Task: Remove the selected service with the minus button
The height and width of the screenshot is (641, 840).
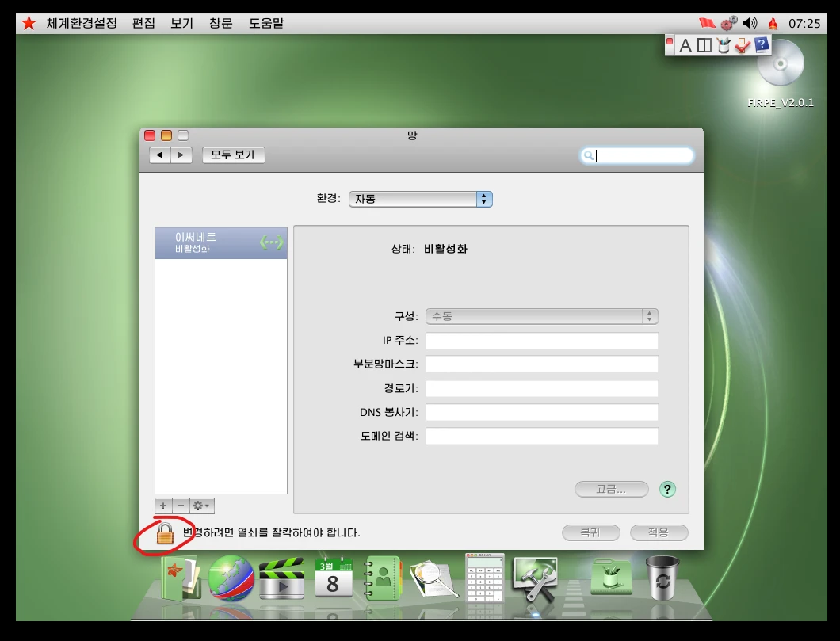Action: pyautogui.click(x=181, y=506)
